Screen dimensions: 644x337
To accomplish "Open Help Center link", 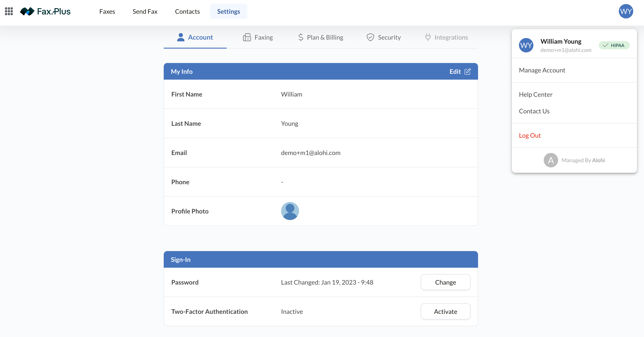I will pyautogui.click(x=535, y=94).
